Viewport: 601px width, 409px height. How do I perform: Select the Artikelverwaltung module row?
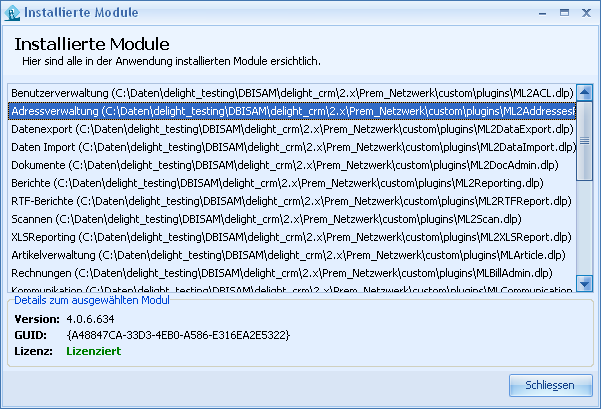point(292,255)
